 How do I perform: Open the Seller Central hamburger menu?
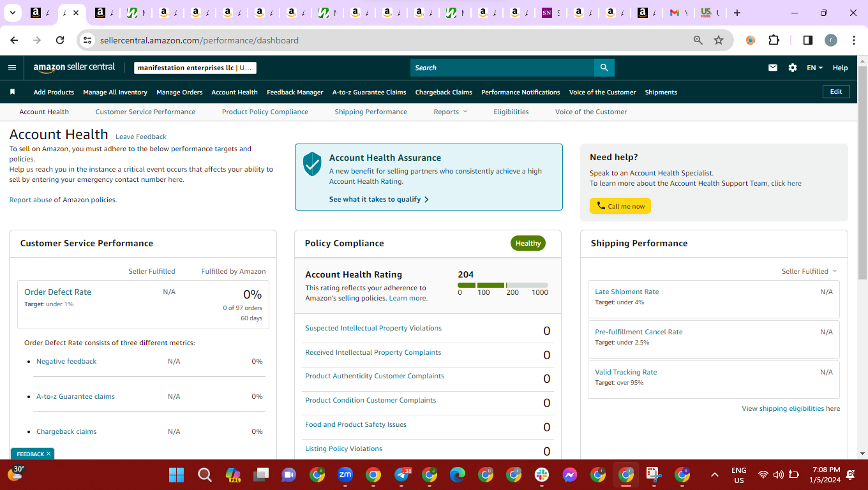[12, 68]
